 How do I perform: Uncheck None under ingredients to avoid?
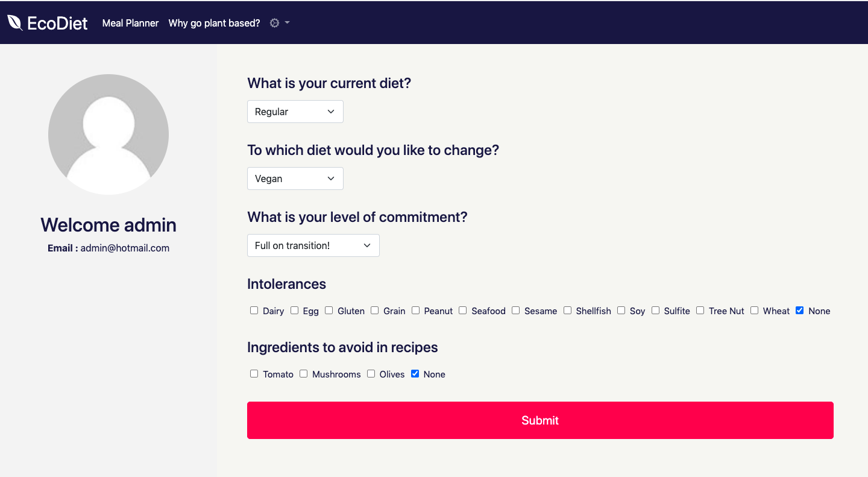pos(415,374)
